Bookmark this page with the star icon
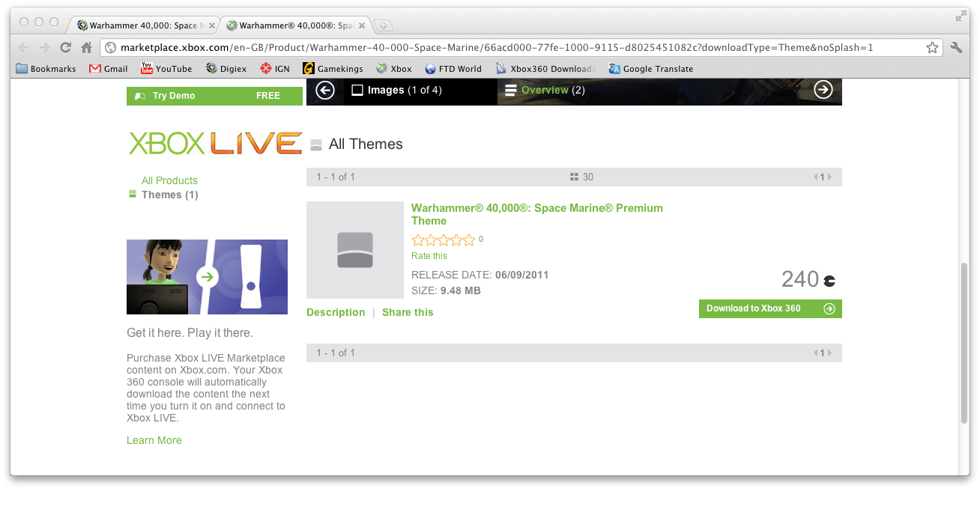The height and width of the screenshot is (530, 980). pos(932,47)
